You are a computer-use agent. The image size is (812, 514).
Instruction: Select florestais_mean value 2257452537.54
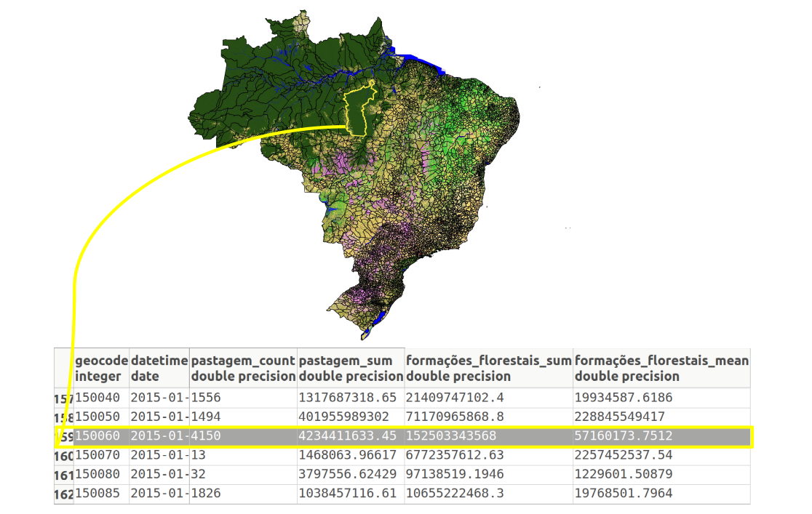coord(624,455)
